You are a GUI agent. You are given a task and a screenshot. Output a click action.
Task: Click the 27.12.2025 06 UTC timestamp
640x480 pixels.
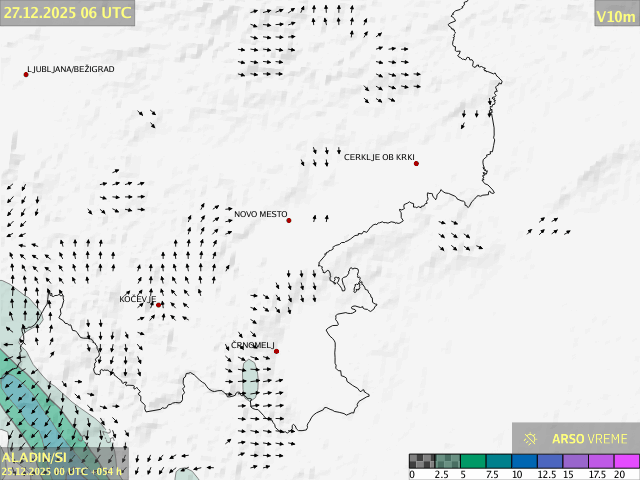[67, 13]
